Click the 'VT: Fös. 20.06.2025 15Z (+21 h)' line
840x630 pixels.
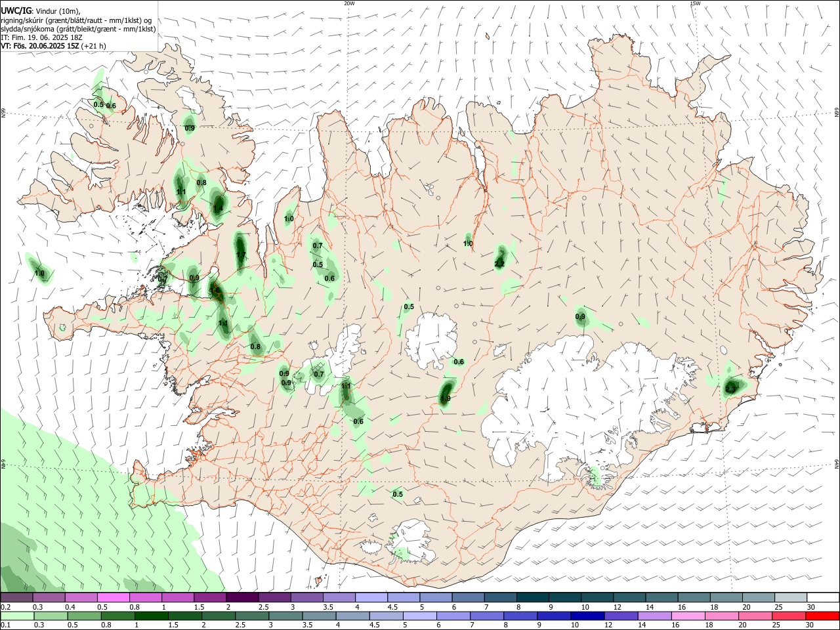point(53,46)
